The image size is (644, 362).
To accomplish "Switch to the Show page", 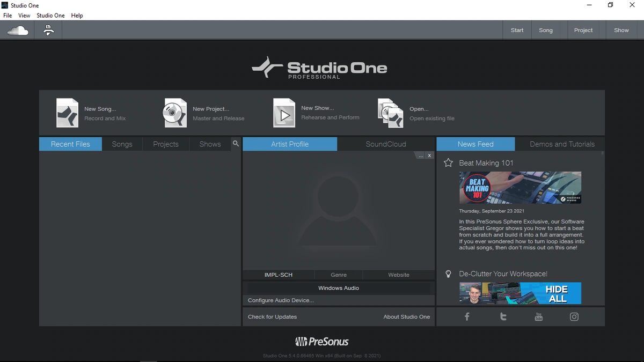I will (x=621, y=30).
